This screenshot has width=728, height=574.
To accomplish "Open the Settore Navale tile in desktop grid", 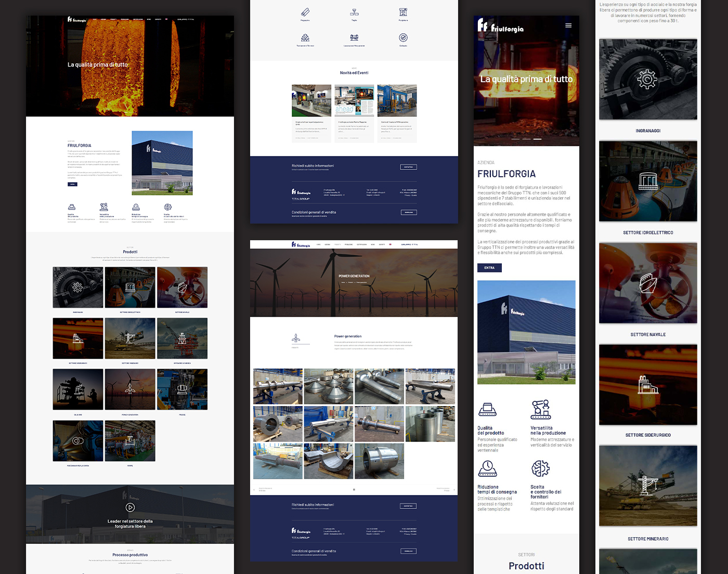I will [x=182, y=288].
